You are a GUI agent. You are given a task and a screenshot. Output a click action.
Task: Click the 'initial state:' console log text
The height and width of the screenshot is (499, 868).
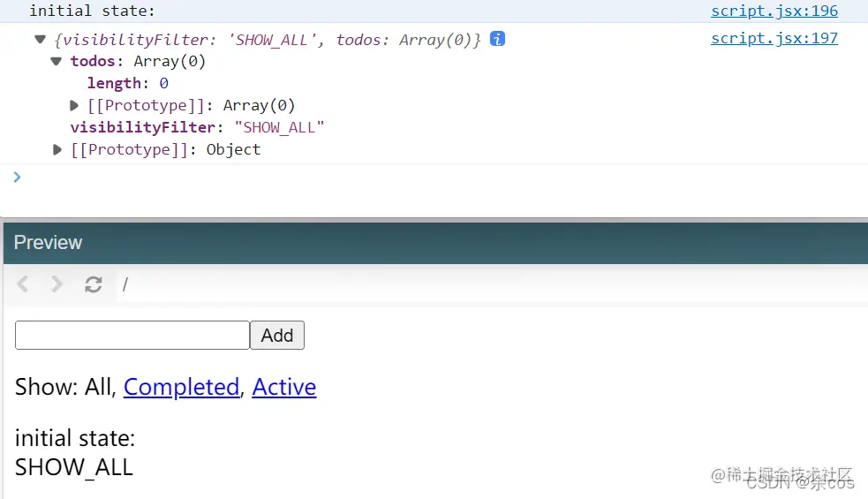point(92,11)
